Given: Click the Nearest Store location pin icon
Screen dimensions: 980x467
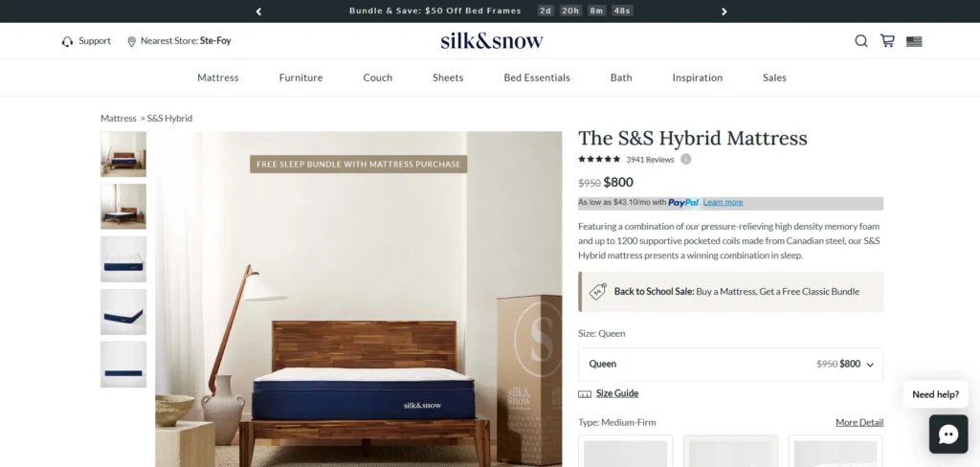Looking at the screenshot, I should point(131,42).
